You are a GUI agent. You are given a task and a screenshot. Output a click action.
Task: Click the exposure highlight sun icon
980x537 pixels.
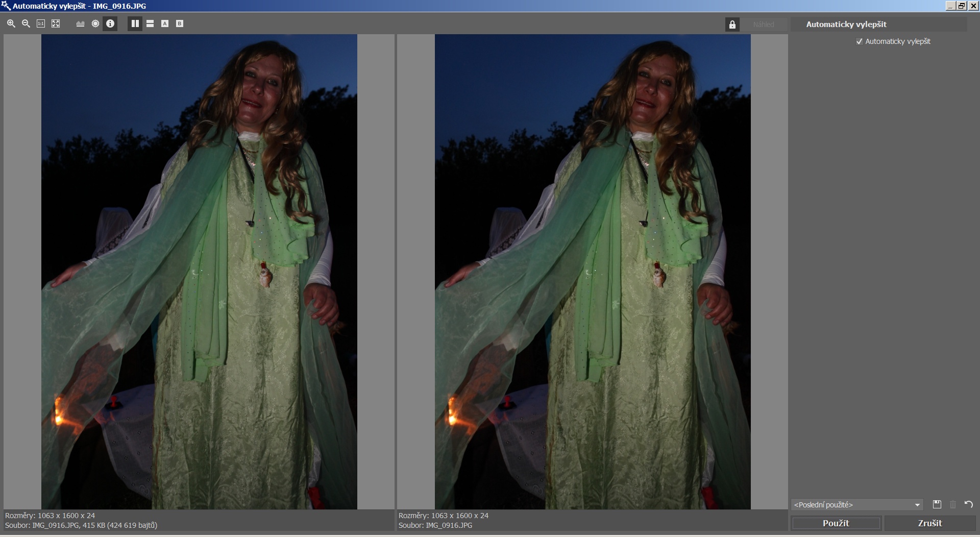click(x=95, y=23)
